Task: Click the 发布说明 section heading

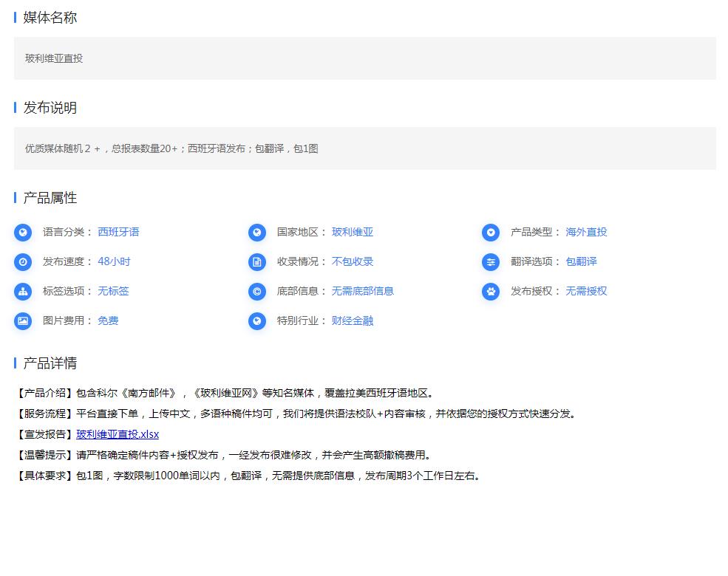Action: tap(50, 108)
